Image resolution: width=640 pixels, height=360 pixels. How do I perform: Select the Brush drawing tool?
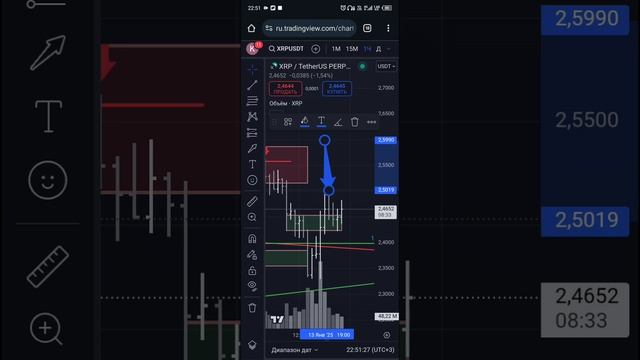coord(252,148)
